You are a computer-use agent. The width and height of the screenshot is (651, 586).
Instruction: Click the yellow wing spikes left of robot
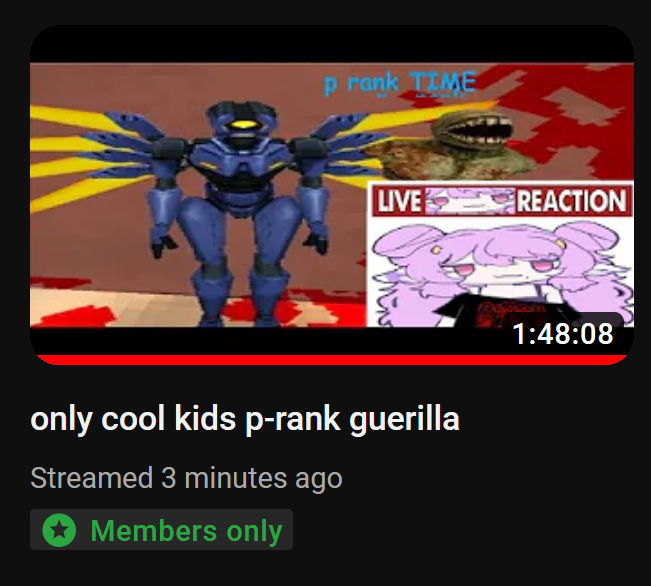[x=87, y=160]
